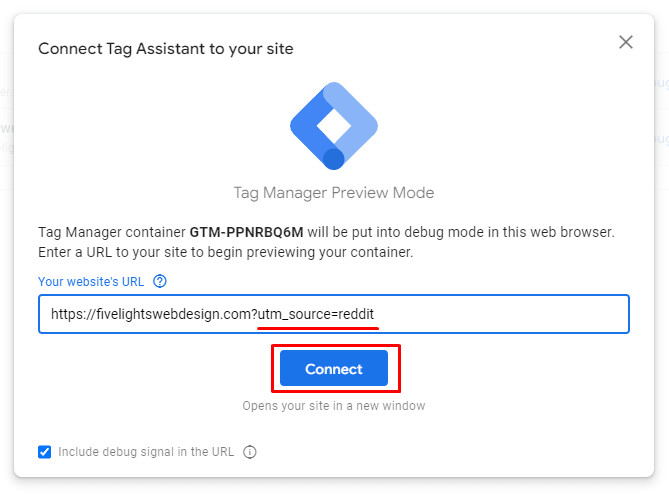Click the upper partially hidden link behind dialog
This screenshot has width=669, height=494.
[661, 82]
